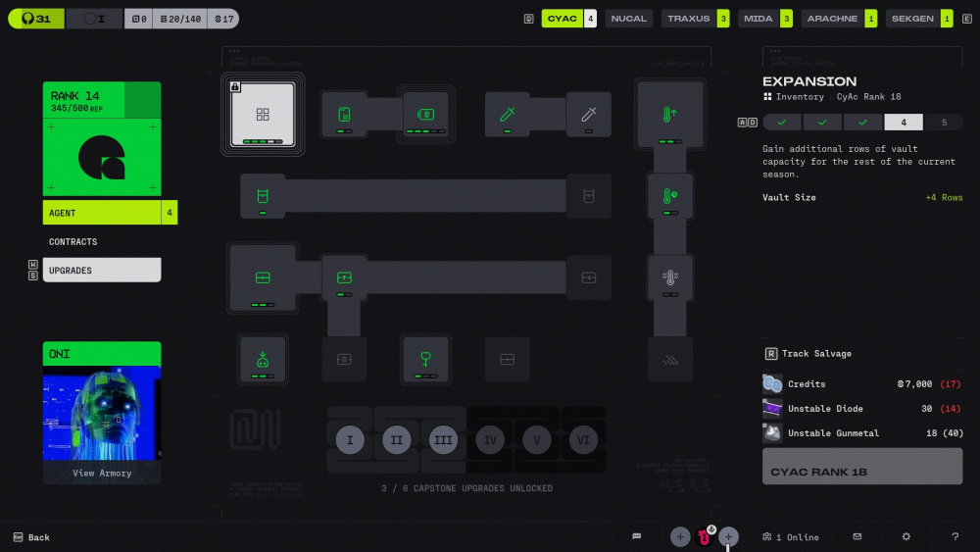Select first completed Expansion level checkmark
This screenshot has height=552, width=980.
pos(782,122)
